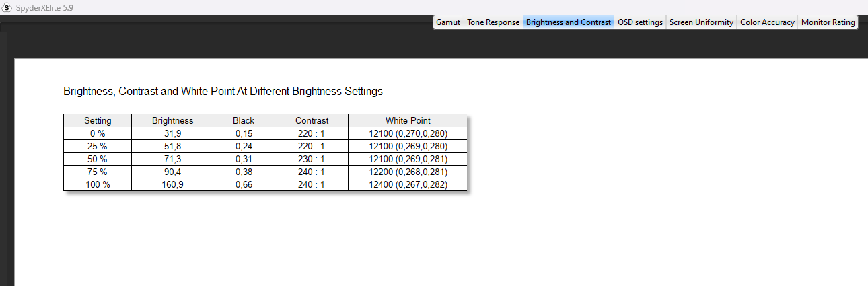Click the Contrast column header in table
Screen dimensions: 868x286
[x=312, y=120]
